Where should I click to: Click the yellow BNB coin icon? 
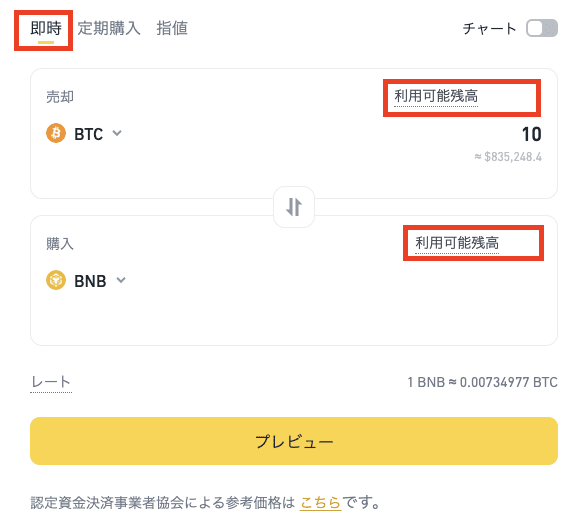point(56,280)
